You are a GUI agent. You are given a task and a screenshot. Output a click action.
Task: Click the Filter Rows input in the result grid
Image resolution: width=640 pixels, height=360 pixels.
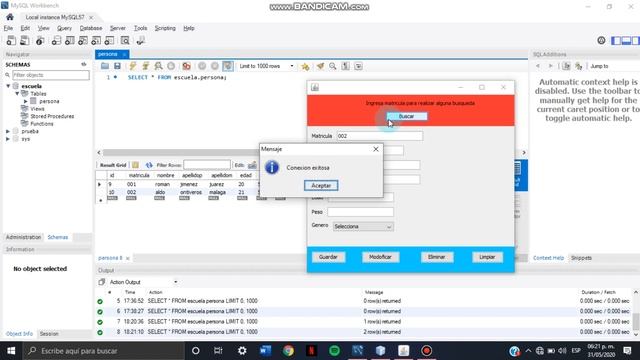[207, 165]
